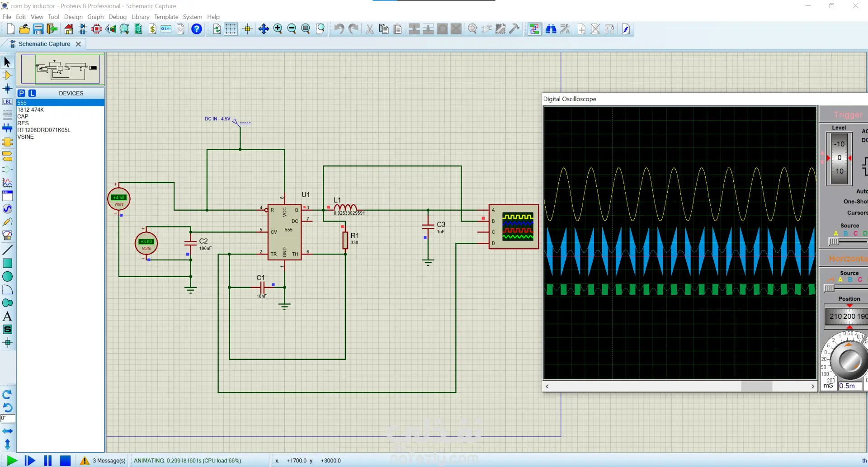Toggle the grid display button
This screenshot has width=868, height=467.
231,29
